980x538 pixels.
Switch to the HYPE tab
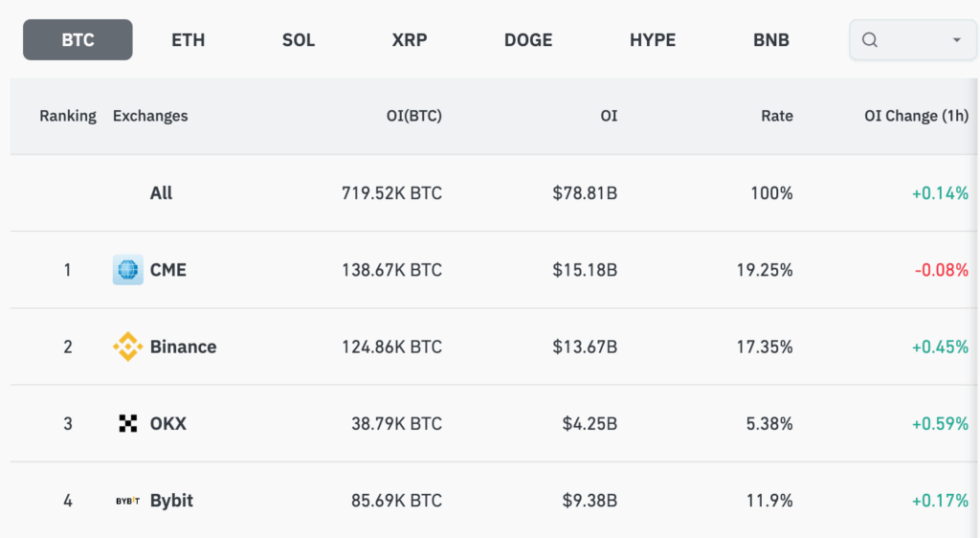point(653,40)
